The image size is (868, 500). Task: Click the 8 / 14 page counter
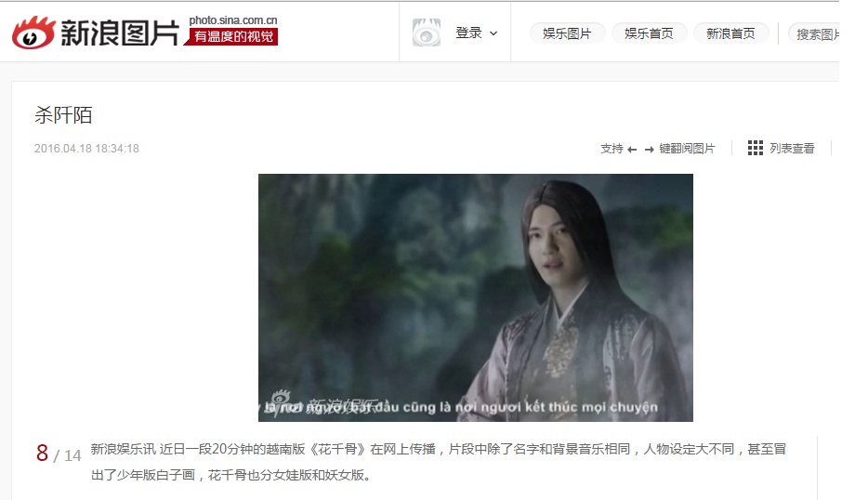click(x=59, y=454)
